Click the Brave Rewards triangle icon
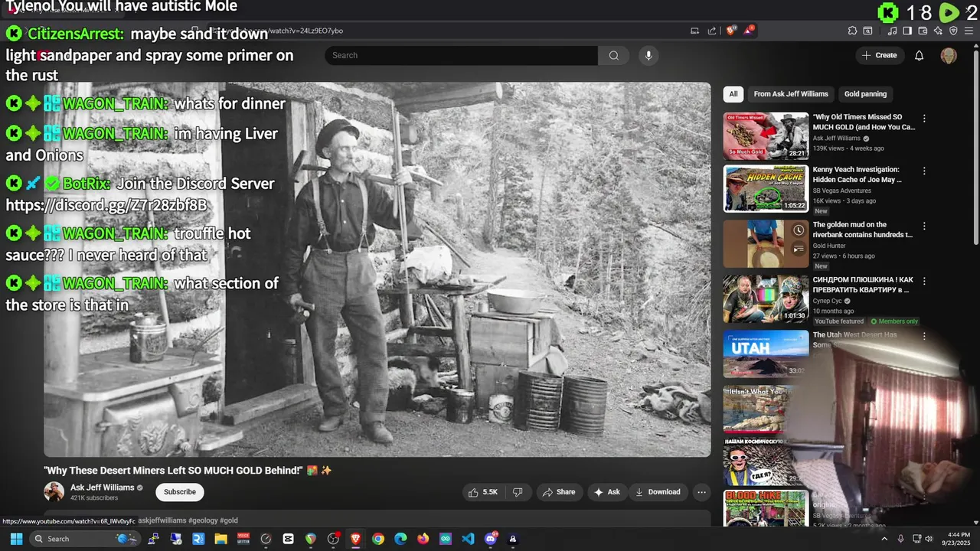 pos(750,31)
